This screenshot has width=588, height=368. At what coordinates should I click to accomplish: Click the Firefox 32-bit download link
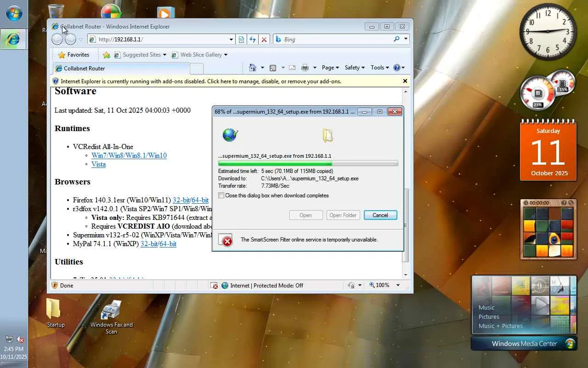click(x=181, y=200)
